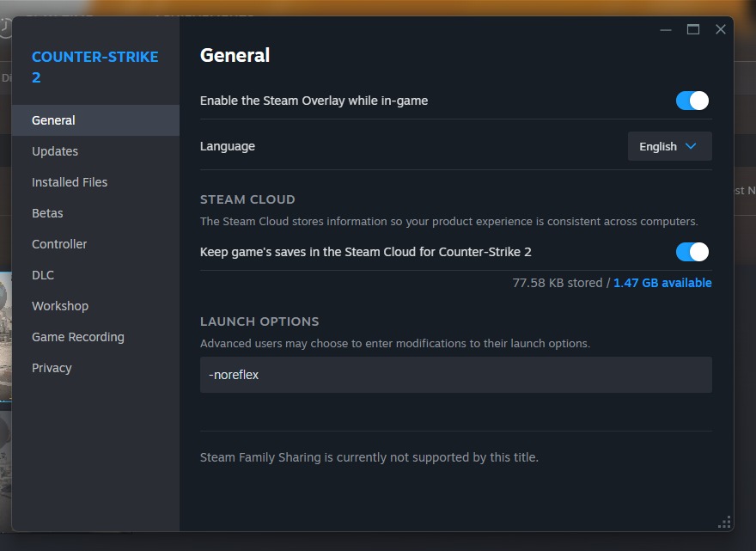Disable Steam Cloud saves for Counter-Strike 2
756x551 pixels.
(x=692, y=252)
